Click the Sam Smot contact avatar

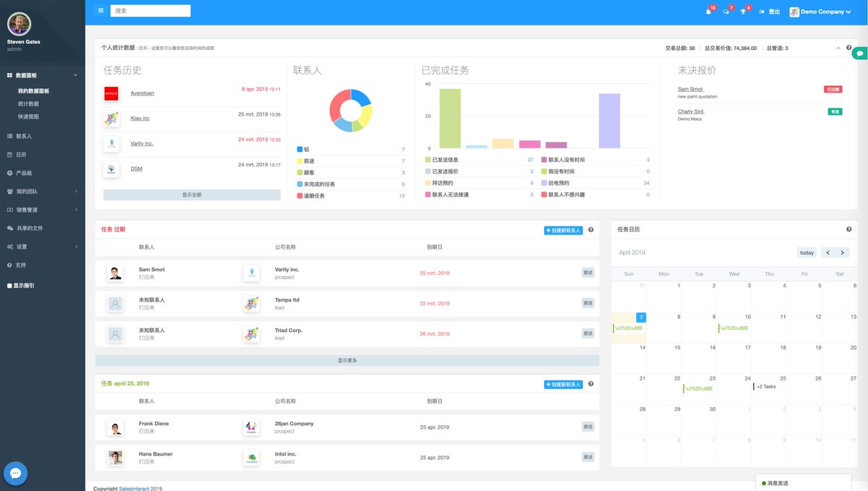point(115,273)
